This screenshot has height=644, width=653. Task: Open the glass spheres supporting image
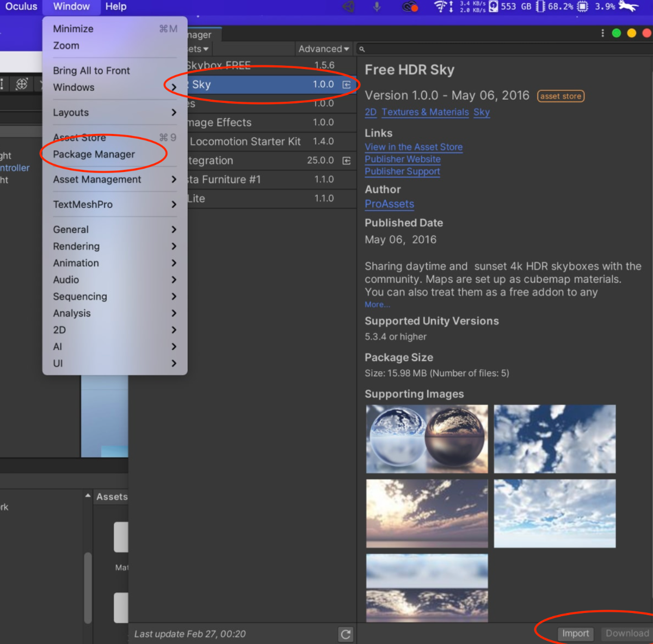(427, 439)
